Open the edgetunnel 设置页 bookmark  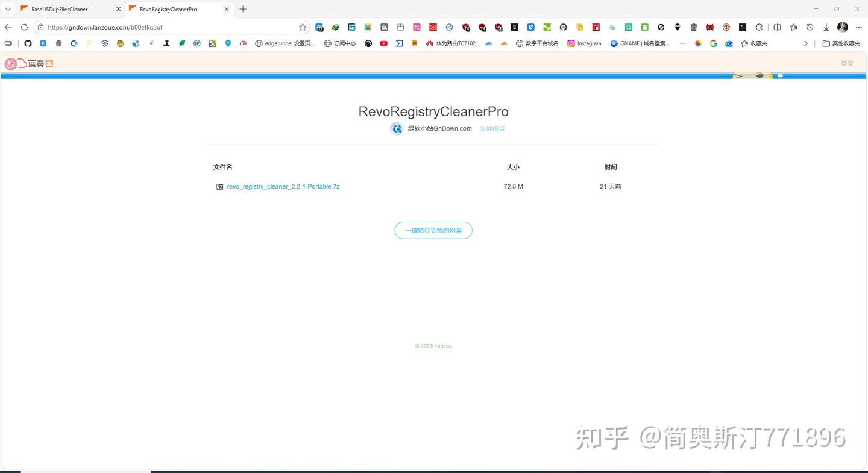click(x=285, y=43)
